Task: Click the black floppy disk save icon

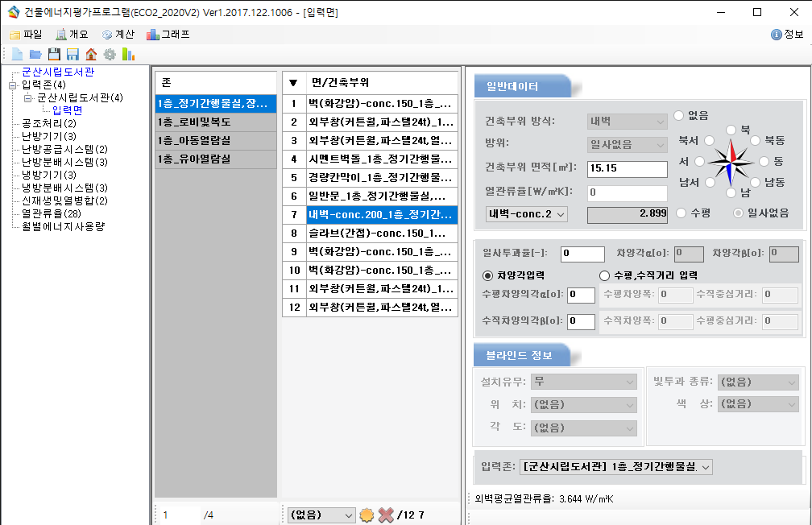Action: (54, 54)
